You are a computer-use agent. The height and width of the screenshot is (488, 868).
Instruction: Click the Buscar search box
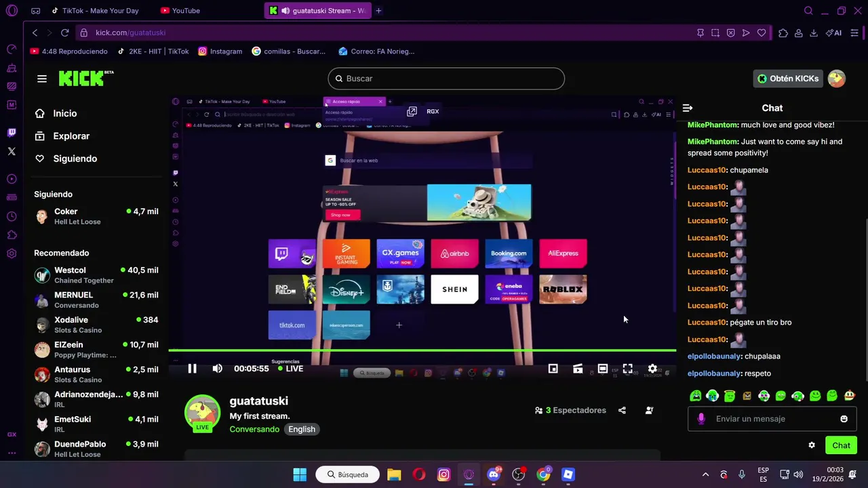pos(446,79)
